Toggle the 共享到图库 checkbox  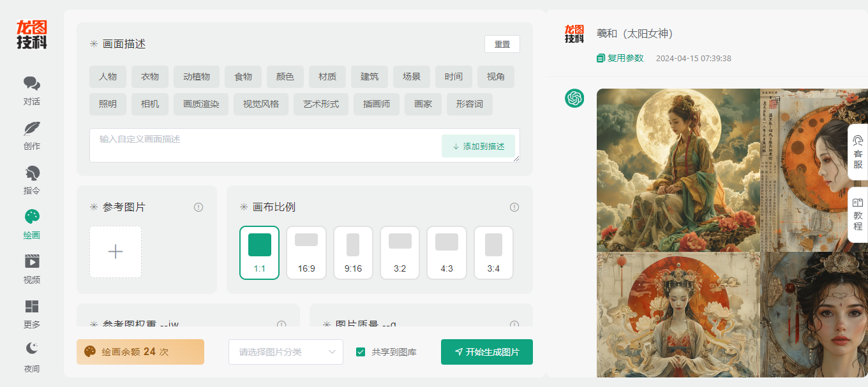coord(361,352)
